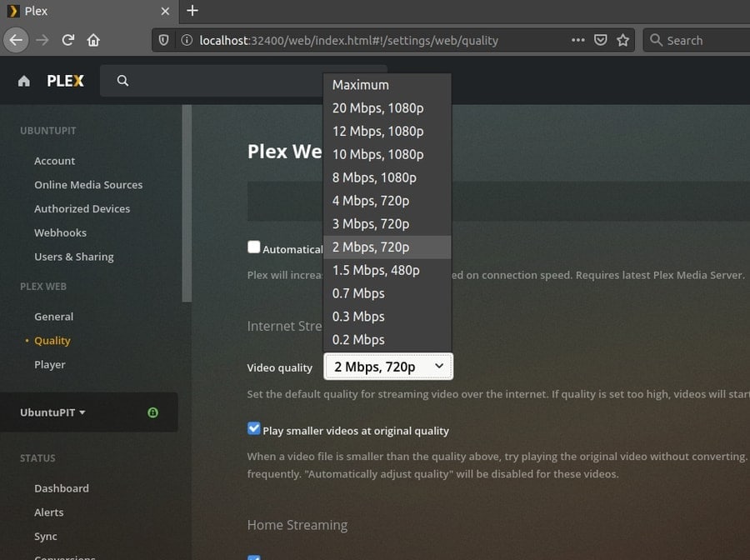Click the address bar URL
Screen dimensions: 750x560
point(348,40)
